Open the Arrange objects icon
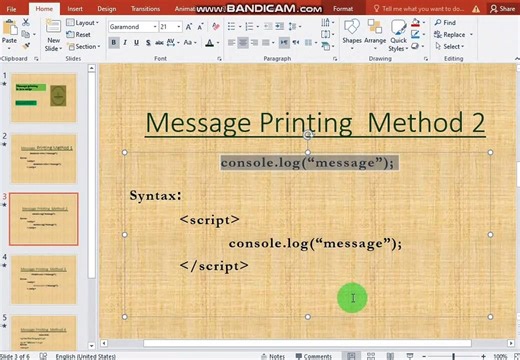This screenshot has height=360, width=520. point(375,27)
